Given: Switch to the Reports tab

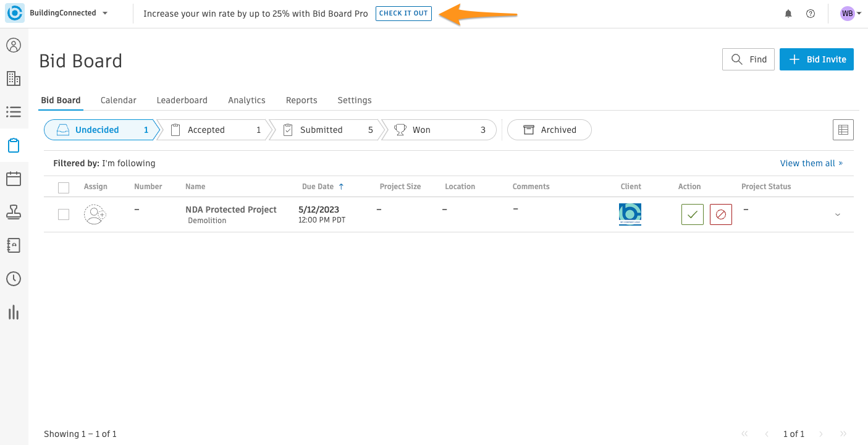Looking at the screenshot, I should click(301, 100).
